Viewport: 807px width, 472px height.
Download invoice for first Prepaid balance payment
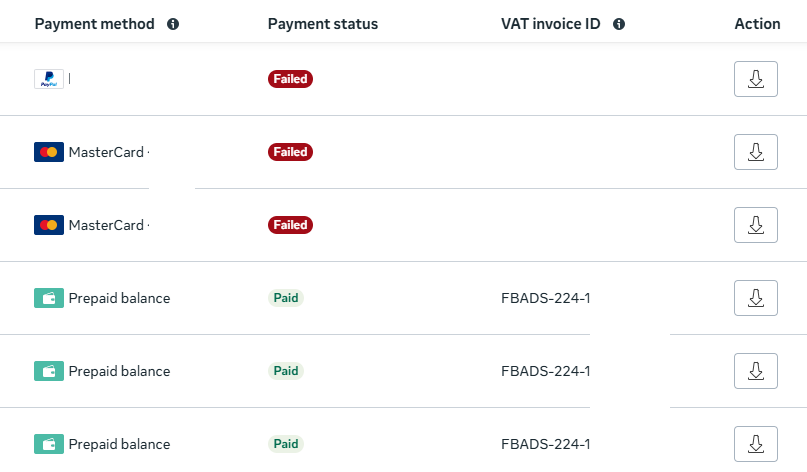tap(755, 298)
